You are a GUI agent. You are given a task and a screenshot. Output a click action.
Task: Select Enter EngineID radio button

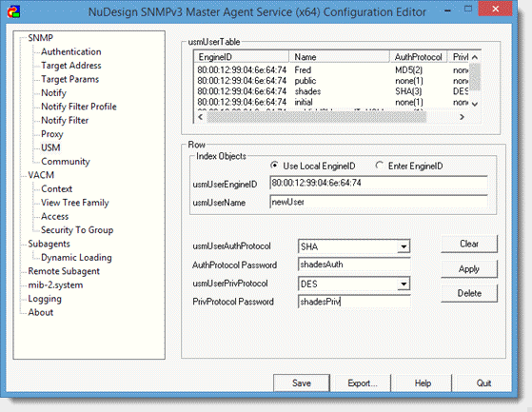click(x=380, y=166)
